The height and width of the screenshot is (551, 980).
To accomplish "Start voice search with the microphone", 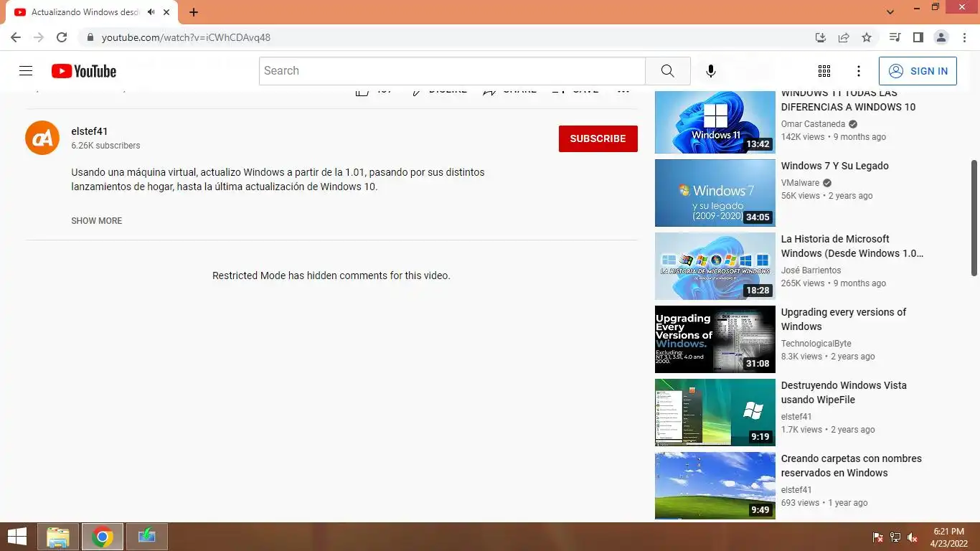I will (x=710, y=71).
